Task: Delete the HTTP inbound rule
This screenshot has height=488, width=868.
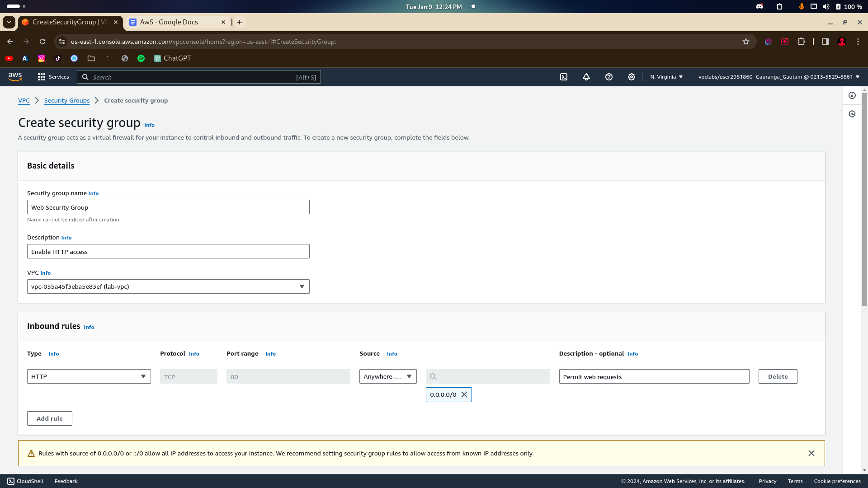Action: point(778,376)
